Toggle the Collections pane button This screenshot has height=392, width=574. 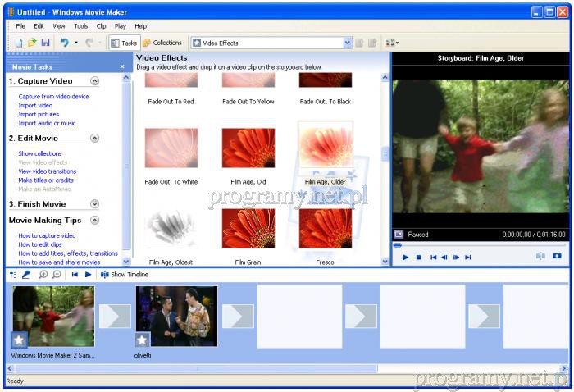[162, 43]
